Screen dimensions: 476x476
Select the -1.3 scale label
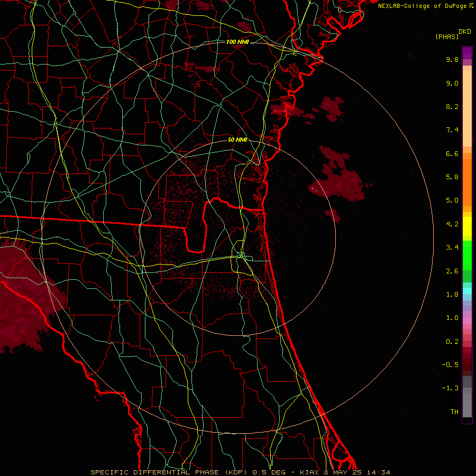tap(450, 388)
